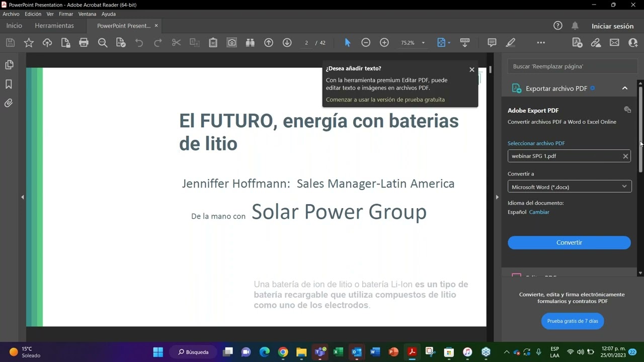Clear the webinar SPG 1.pdf selection
The height and width of the screenshot is (362, 644).
(625, 156)
